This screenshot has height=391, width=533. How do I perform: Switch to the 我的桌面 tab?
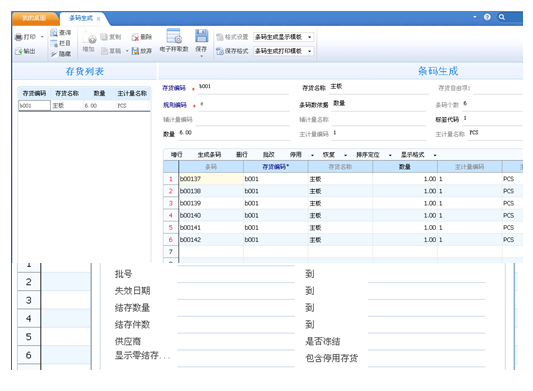(34, 18)
